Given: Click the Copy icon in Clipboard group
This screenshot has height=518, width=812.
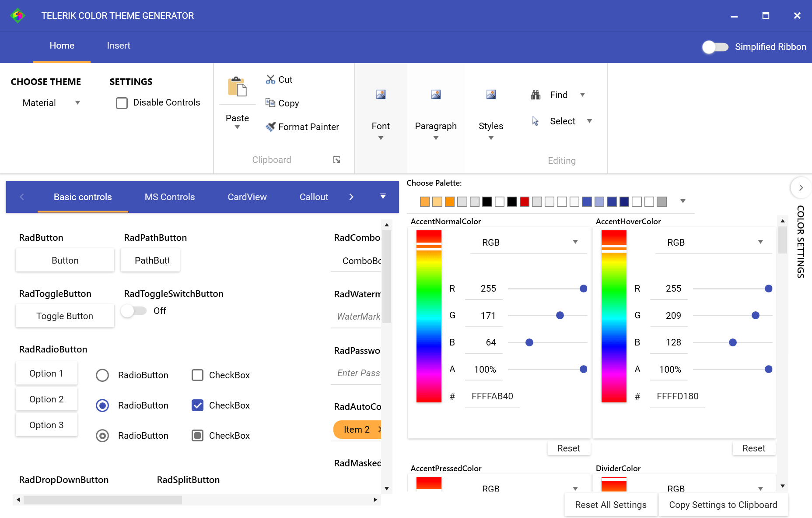Looking at the screenshot, I should tap(270, 103).
